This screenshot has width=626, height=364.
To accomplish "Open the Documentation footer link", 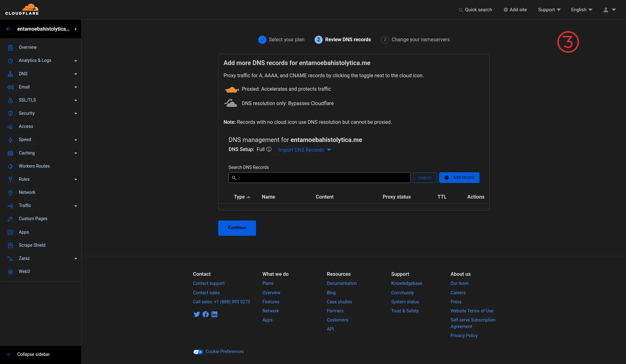I will 342,283.
